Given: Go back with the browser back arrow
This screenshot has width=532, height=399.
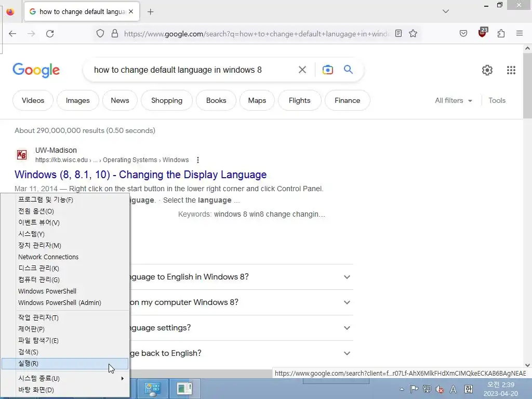Looking at the screenshot, I should point(12,34).
